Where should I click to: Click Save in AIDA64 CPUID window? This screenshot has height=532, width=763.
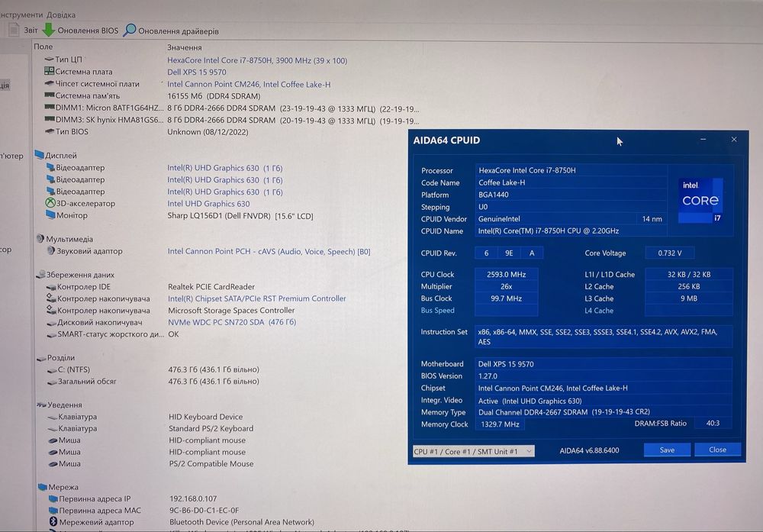click(x=667, y=450)
